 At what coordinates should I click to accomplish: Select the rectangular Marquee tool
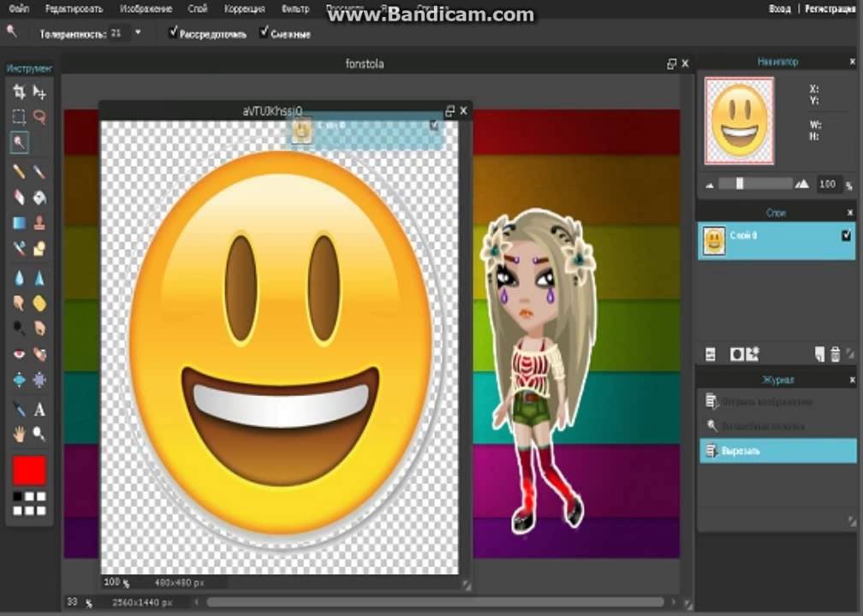point(19,116)
